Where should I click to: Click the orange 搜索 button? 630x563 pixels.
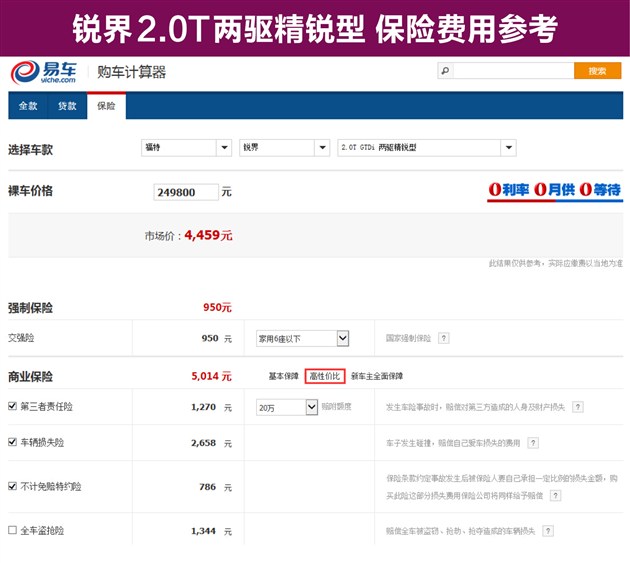(x=597, y=71)
